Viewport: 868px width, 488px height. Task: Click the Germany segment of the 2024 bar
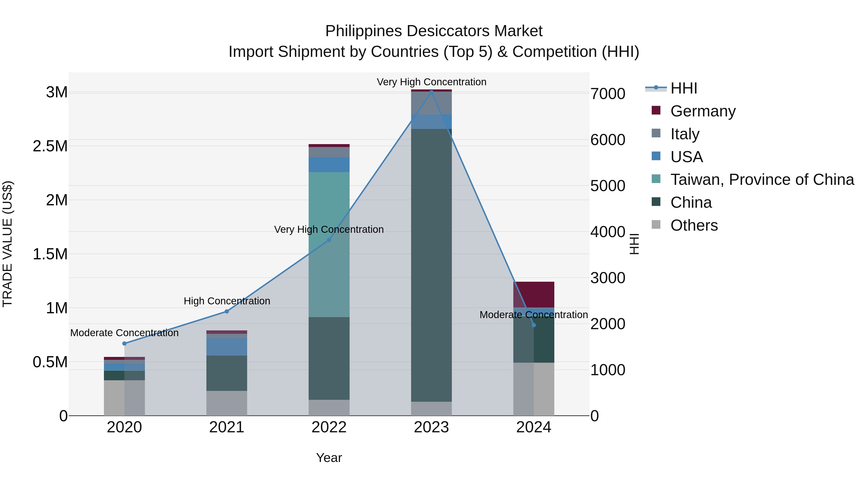tap(534, 295)
